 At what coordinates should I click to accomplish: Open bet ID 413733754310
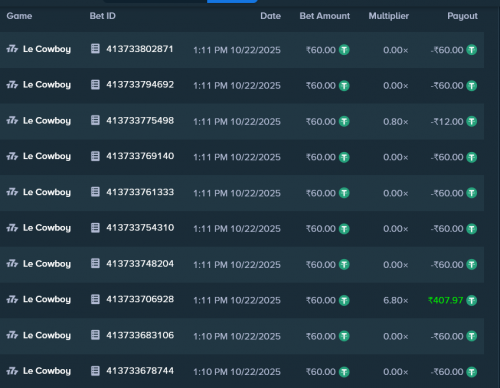point(140,228)
